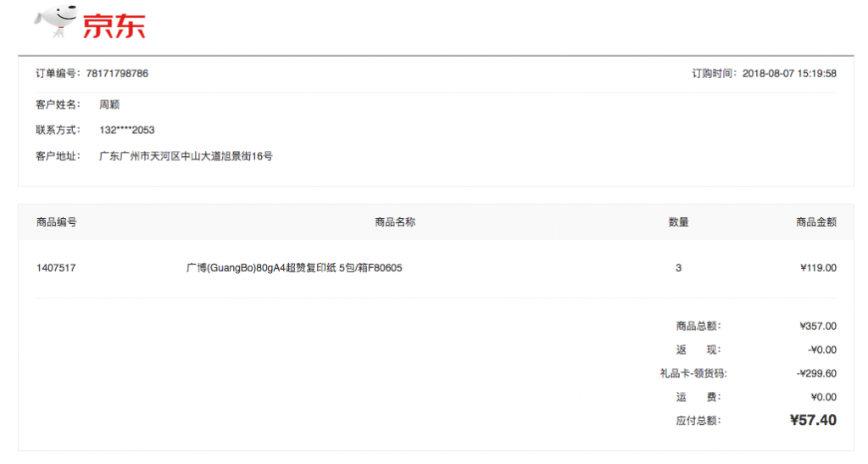
Task: Click the 礼品卡-领货码 deduction -¥299.60
Action: [816, 373]
